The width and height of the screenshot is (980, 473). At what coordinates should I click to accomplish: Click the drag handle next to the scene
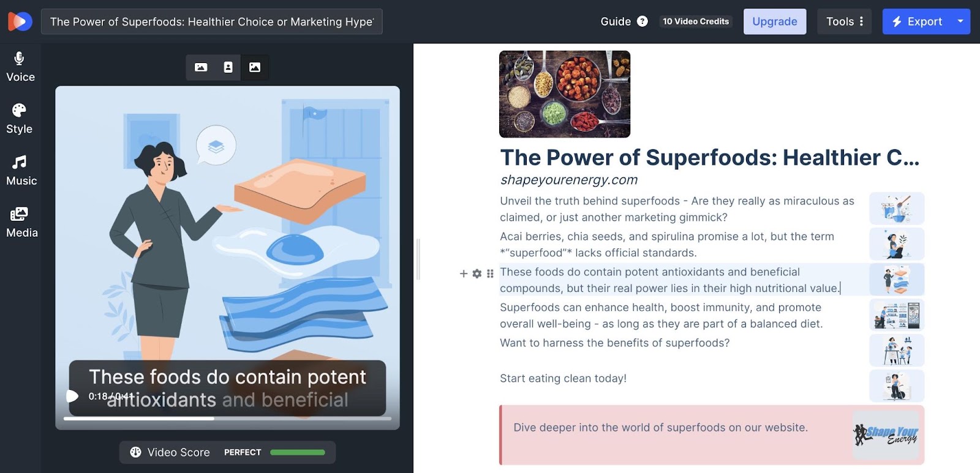tap(489, 274)
